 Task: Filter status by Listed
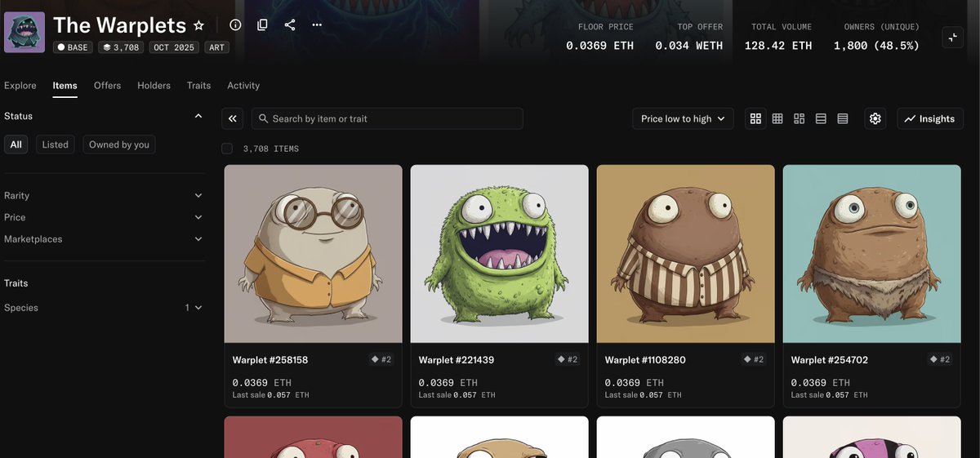coord(55,145)
